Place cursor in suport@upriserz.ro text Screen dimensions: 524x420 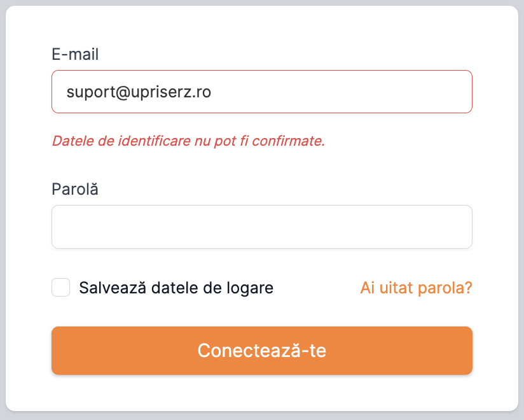pos(139,92)
